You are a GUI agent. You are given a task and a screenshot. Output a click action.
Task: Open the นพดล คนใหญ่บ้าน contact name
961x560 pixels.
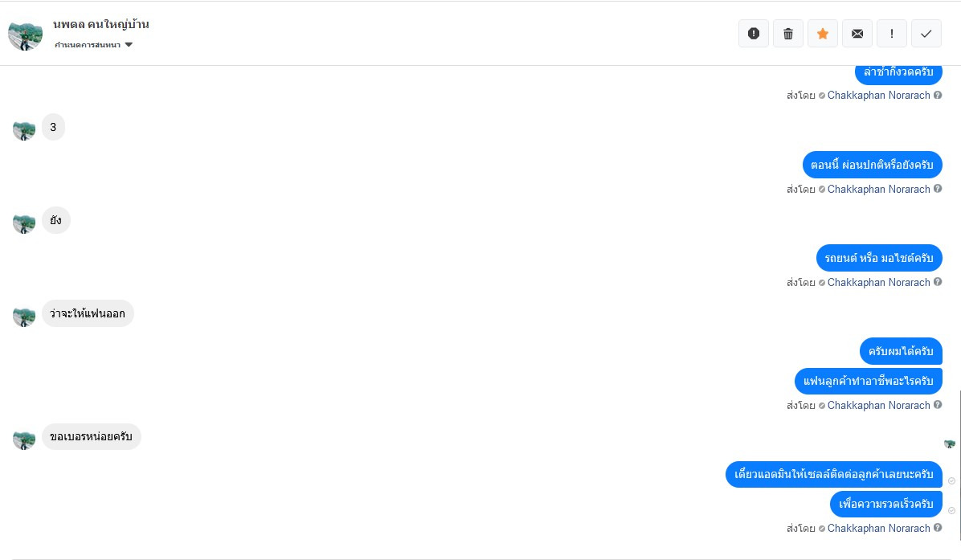101,24
